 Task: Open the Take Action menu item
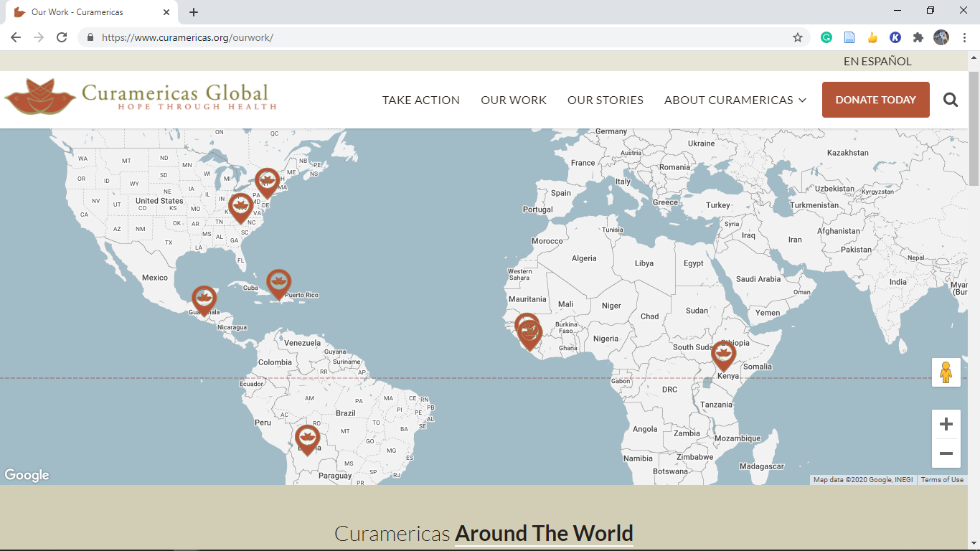pos(421,100)
